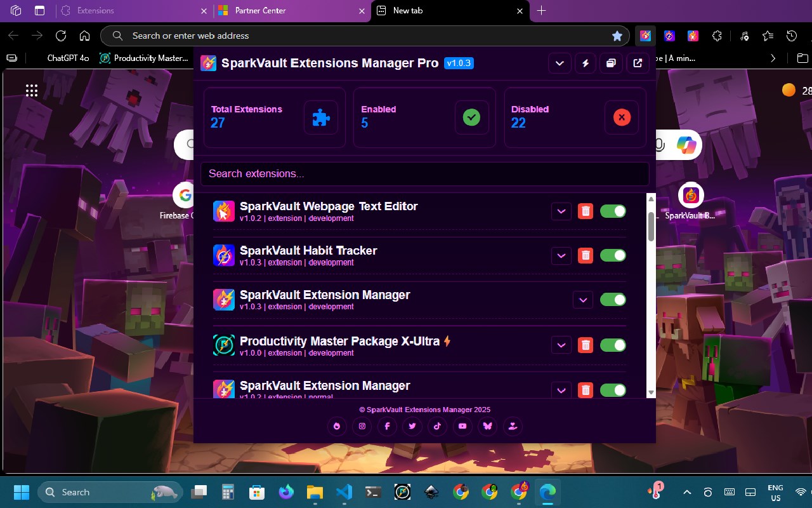Open YouTube link in popup footer
812x508 pixels.
point(462,426)
